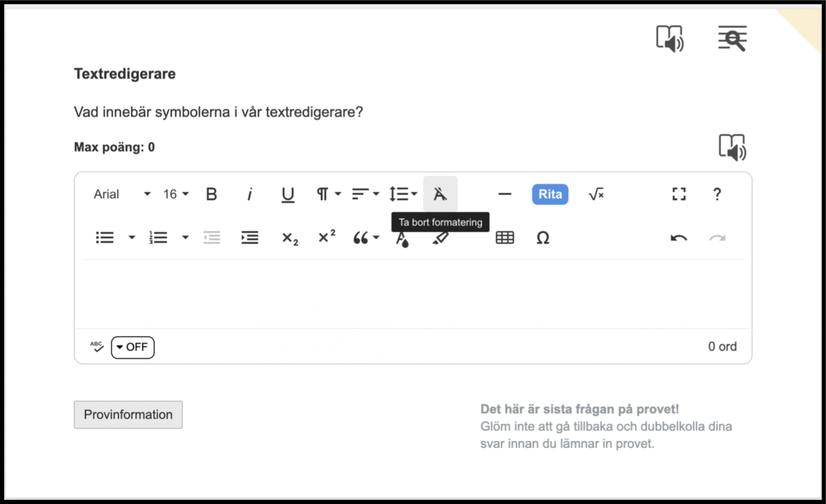This screenshot has width=826, height=504.
Task: Toggle underline formatting
Action: click(x=287, y=194)
